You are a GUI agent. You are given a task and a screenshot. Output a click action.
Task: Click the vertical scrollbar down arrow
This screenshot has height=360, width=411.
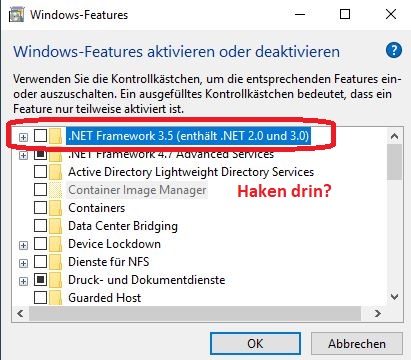[x=395, y=297]
